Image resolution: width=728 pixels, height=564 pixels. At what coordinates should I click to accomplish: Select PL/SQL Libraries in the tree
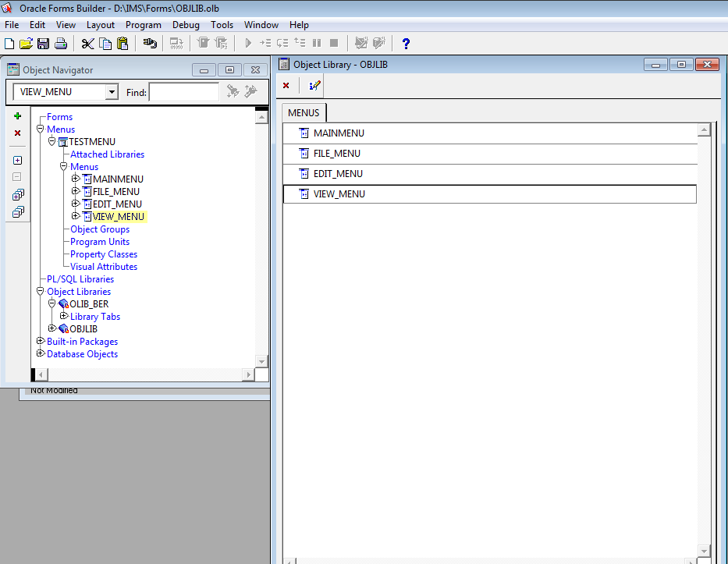click(x=80, y=279)
